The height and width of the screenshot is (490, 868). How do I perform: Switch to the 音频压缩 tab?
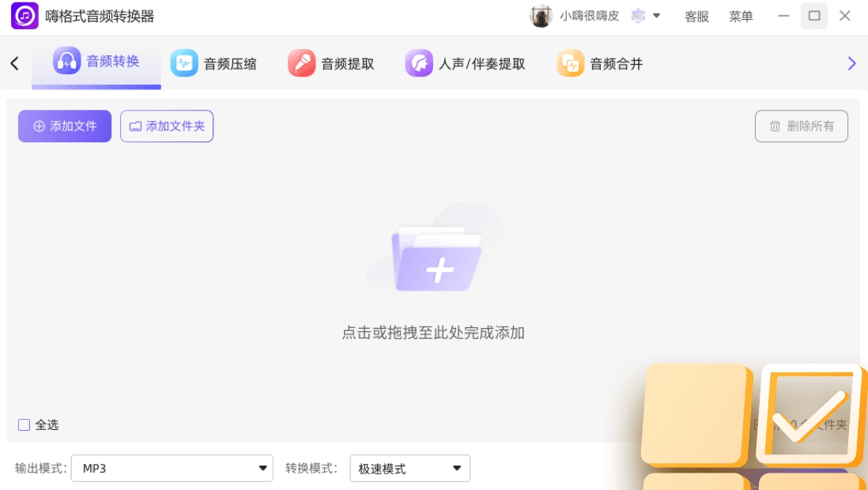pos(214,64)
